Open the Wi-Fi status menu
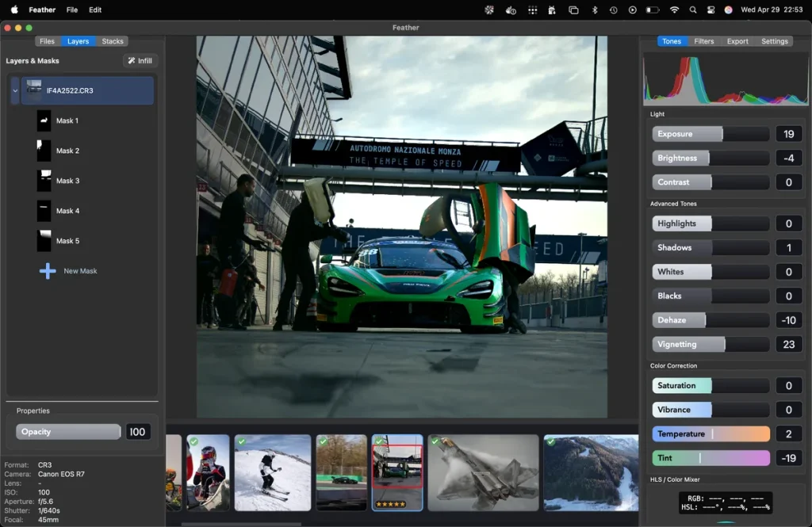 674,10
